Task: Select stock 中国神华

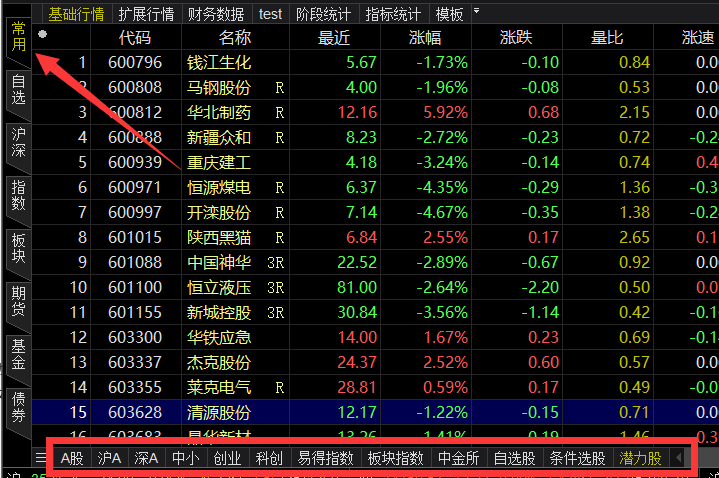Action: (219, 262)
